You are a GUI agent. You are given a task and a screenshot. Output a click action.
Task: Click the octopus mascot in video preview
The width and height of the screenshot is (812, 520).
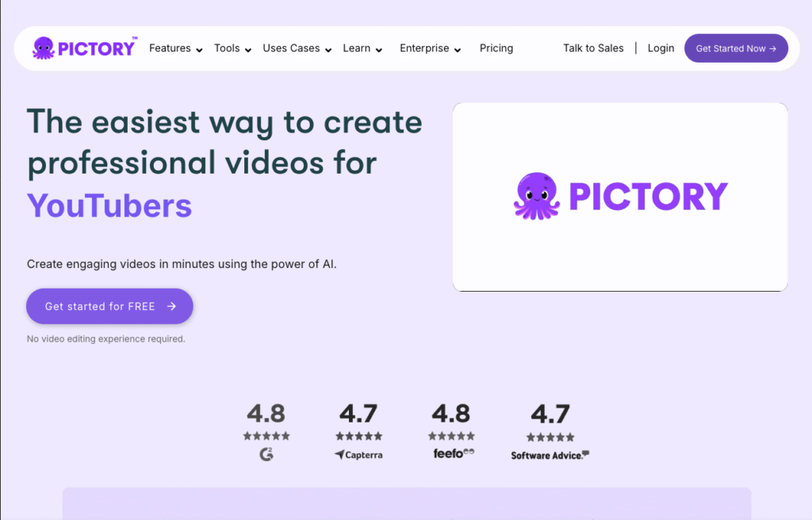pos(537,197)
